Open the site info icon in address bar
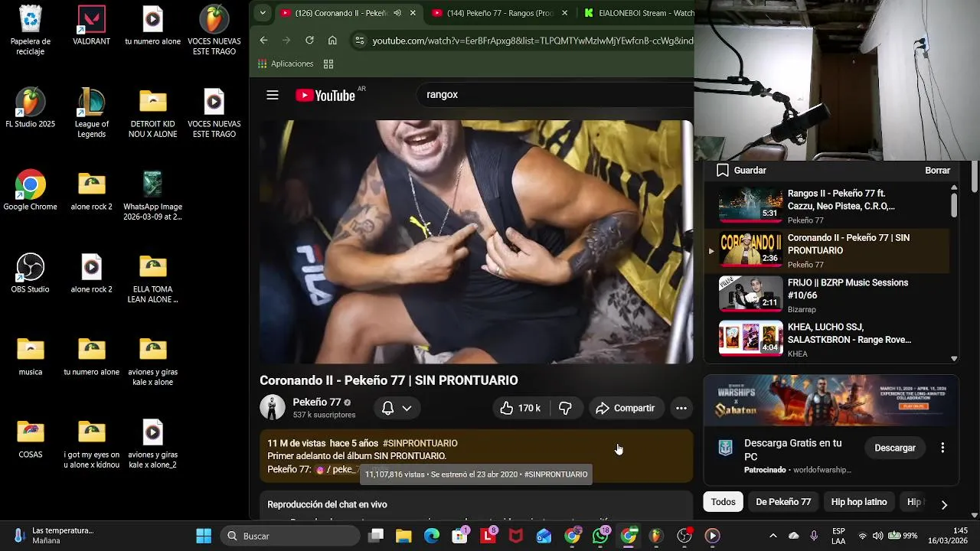The height and width of the screenshot is (551, 980). 360,41
